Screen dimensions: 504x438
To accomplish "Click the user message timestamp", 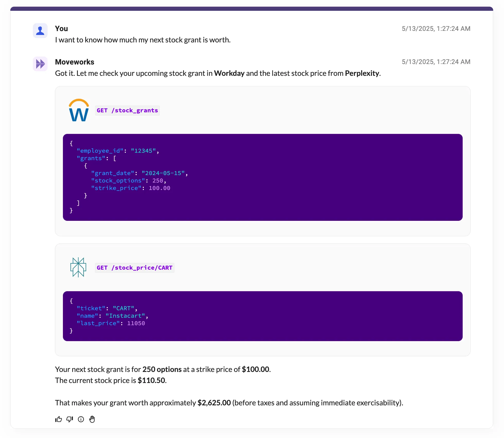I will point(436,29).
